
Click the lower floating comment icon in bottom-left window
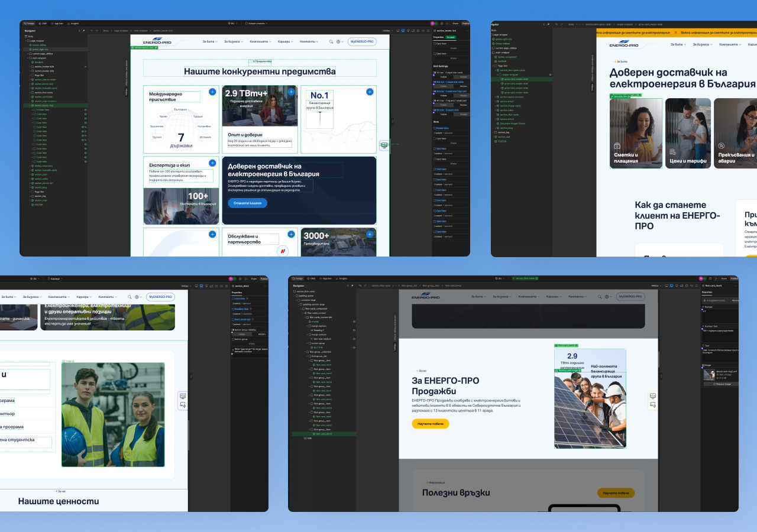coord(183,405)
